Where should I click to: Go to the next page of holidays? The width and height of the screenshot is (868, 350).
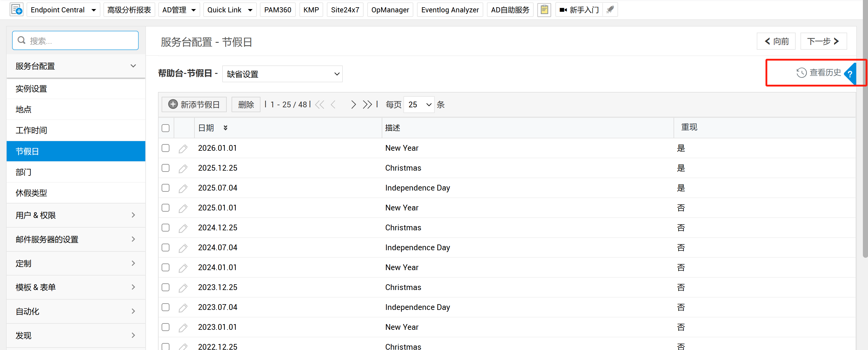coord(353,104)
